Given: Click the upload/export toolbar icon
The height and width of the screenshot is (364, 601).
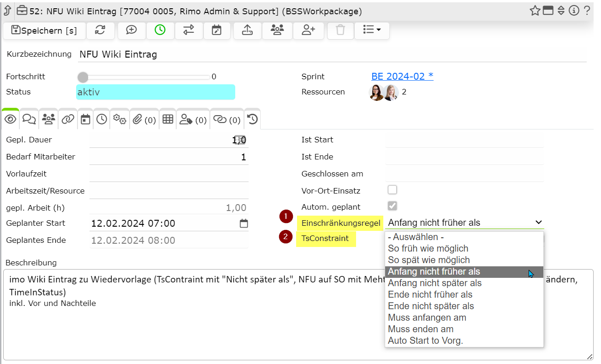Looking at the screenshot, I should pyautogui.click(x=248, y=31).
